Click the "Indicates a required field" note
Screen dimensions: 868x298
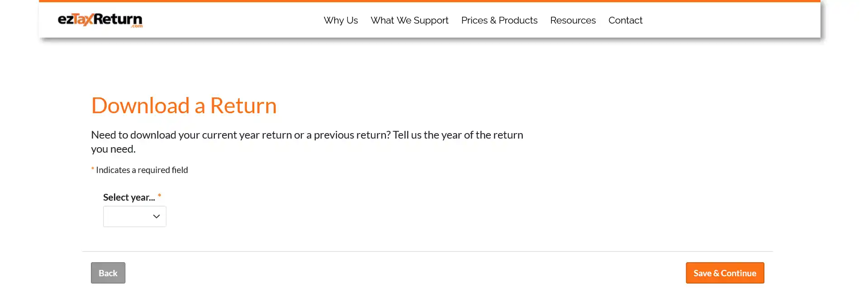click(x=142, y=170)
